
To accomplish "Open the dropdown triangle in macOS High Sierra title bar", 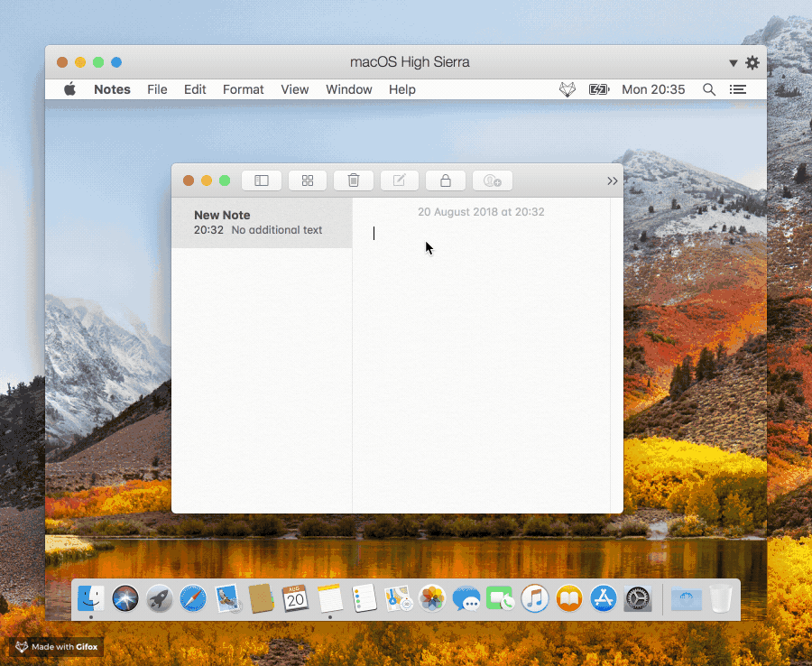I will pyautogui.click(x=733, y=63).
